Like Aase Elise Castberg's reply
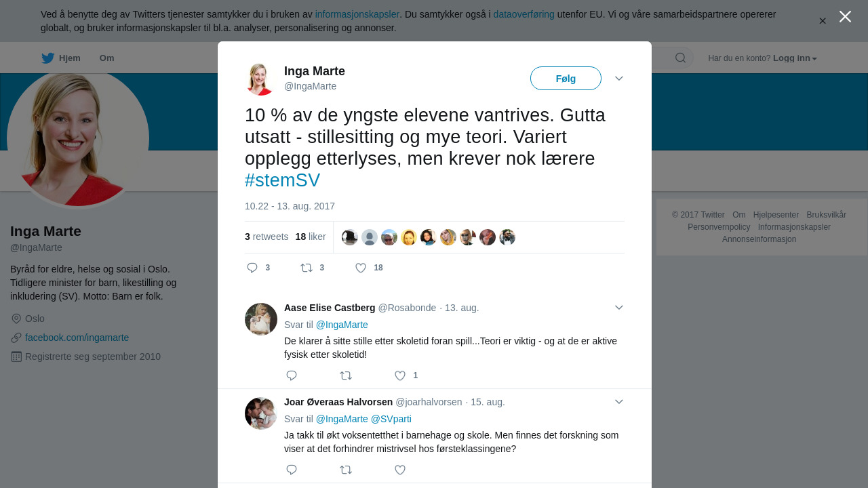The height and width of the screenshot is (488, 868). tap(400, 375)
